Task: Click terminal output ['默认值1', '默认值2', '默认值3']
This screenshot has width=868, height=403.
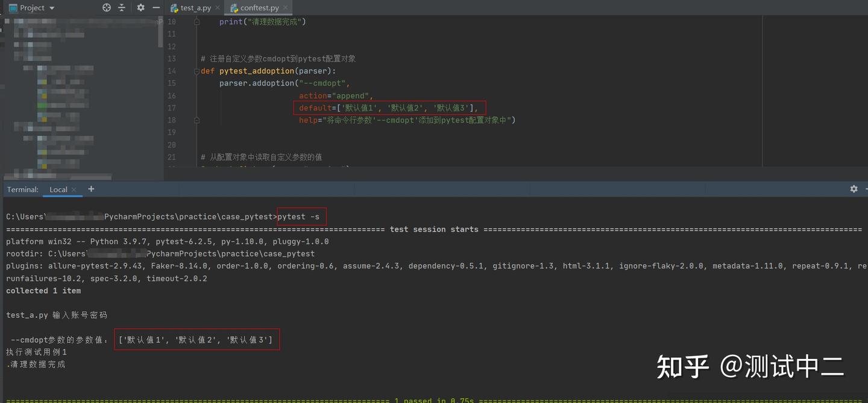Action: [x=196, y=340]
